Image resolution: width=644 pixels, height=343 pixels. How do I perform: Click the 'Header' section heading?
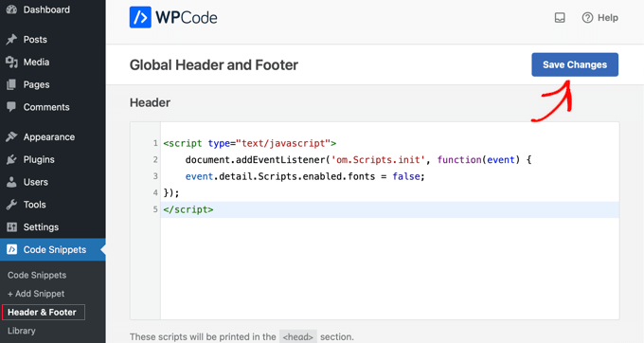pyautogui.click(x=150, y=102)
